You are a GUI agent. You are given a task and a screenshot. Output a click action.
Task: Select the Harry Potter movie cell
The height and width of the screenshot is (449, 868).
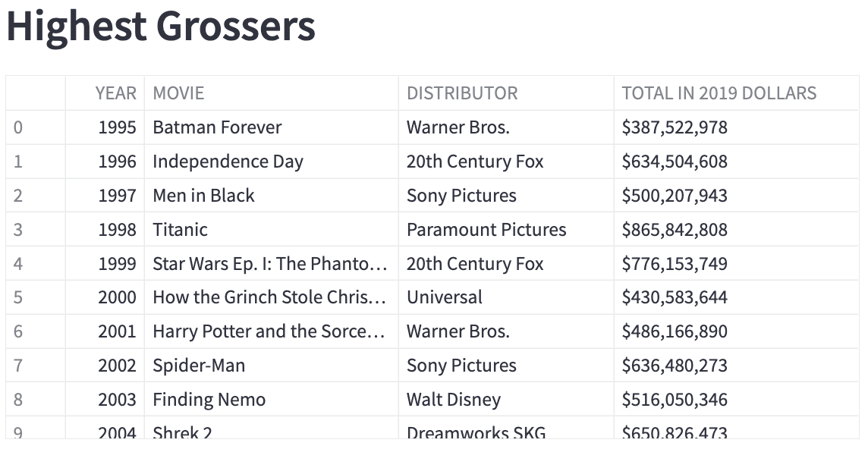(x=272, y=331)
